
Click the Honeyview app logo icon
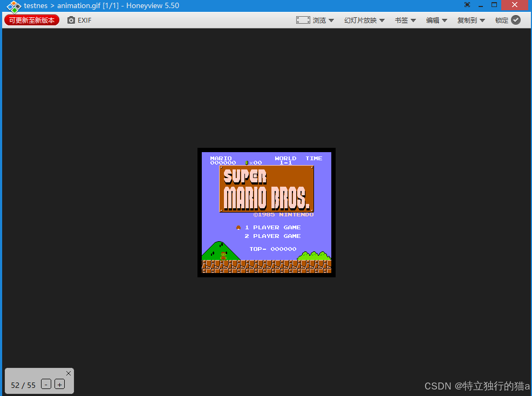coord(14,6)
